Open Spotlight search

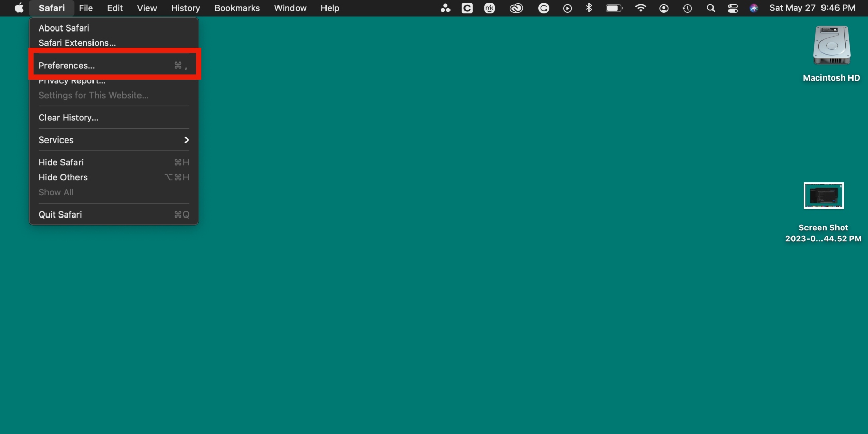[711, 8]
